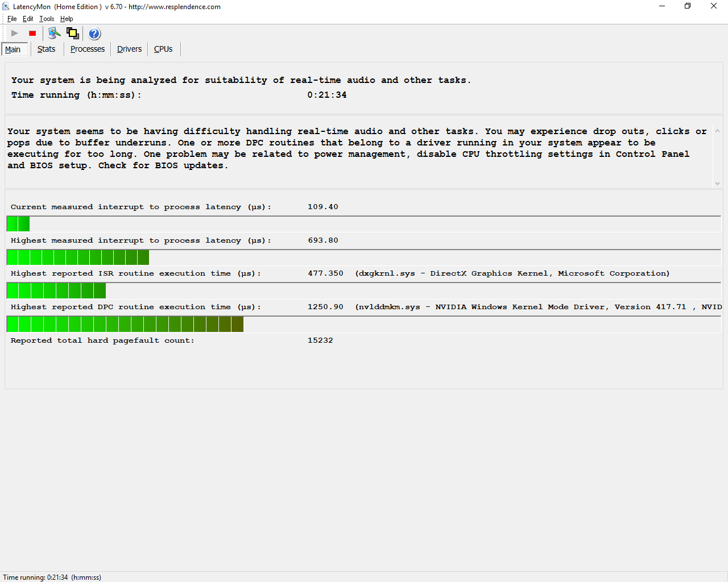Click the 'Highest reported ISR routine execution time' label
Viewport: 728px width, 582px height.
pyautogui.click(x=136, y=273)
